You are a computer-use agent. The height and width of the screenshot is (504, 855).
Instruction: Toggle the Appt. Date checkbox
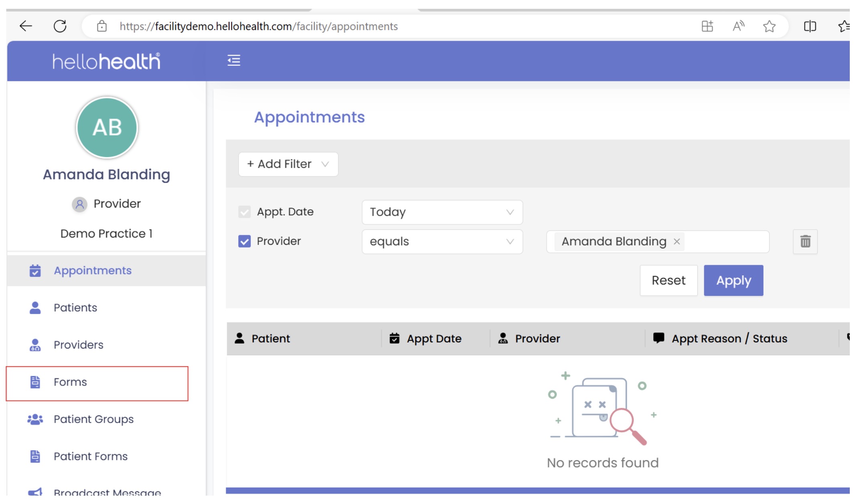tap(244, 212)
